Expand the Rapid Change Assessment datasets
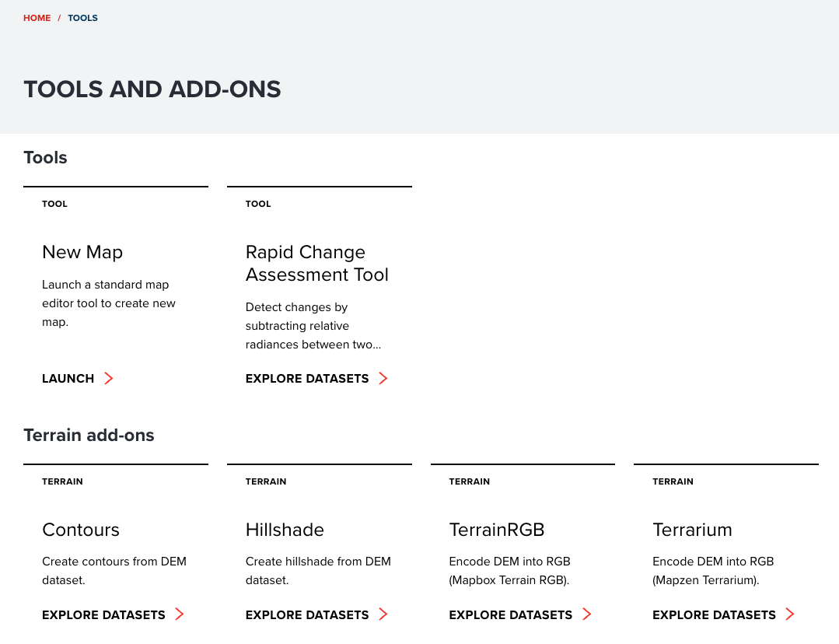Image resolution: width=839 pixels, height=644 pixels. point(307,379)
